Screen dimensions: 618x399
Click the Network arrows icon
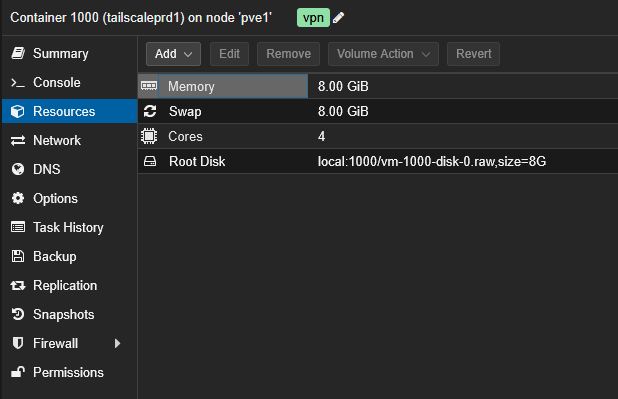18,140
